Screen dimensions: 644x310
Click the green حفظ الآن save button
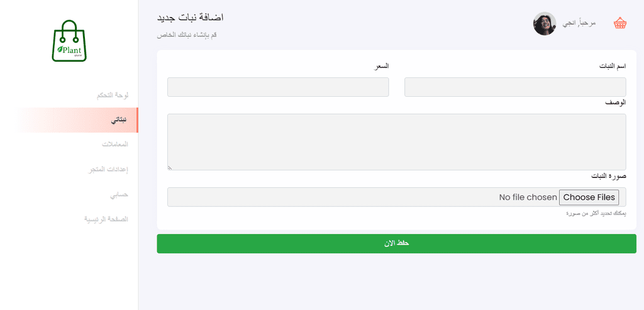[x=397, y=243]
